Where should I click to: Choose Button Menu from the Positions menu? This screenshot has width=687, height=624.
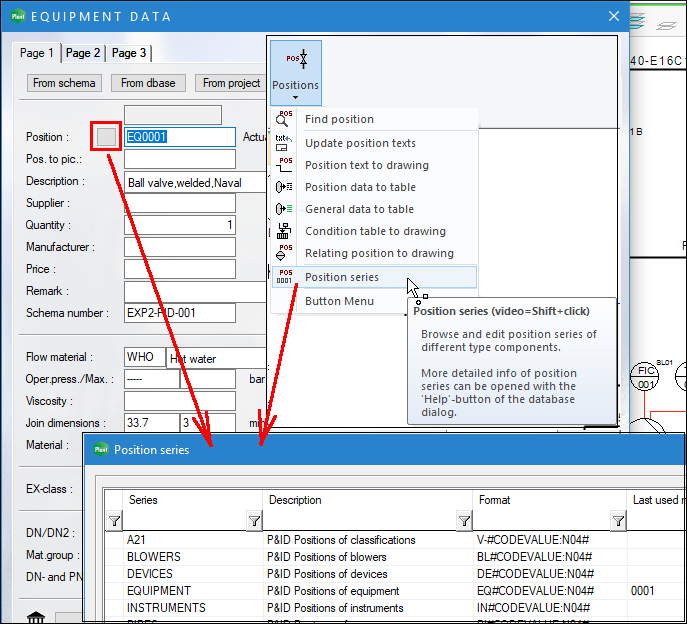[x=340, y=301]
